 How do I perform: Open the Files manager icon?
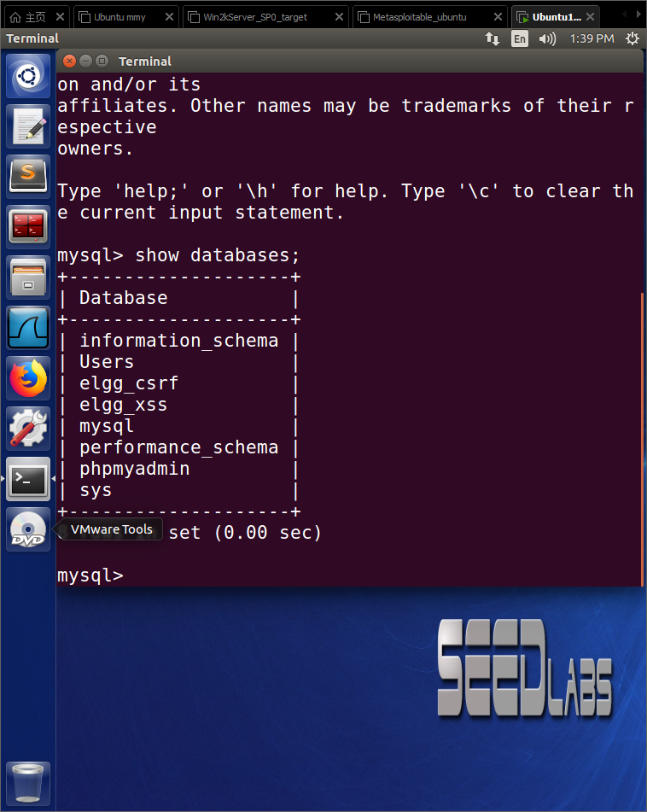(x=28, y=277)
